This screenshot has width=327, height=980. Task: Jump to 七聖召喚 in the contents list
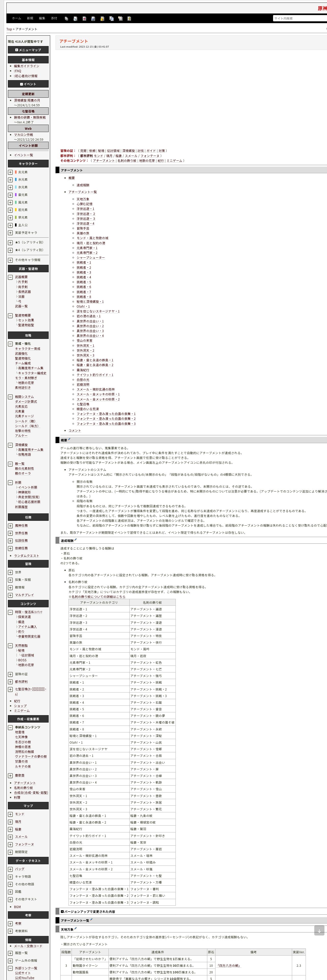click(83, 404)
